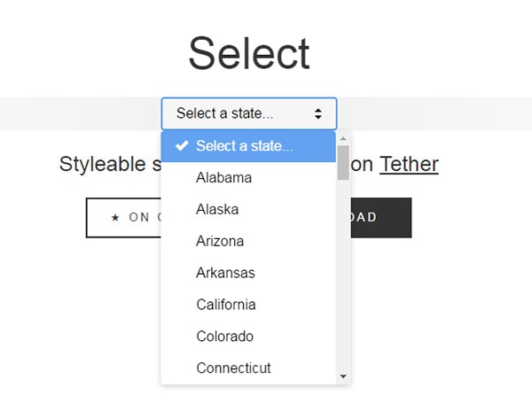
Task: Pick Colorado from the dropdown
Action: (248, 337)
